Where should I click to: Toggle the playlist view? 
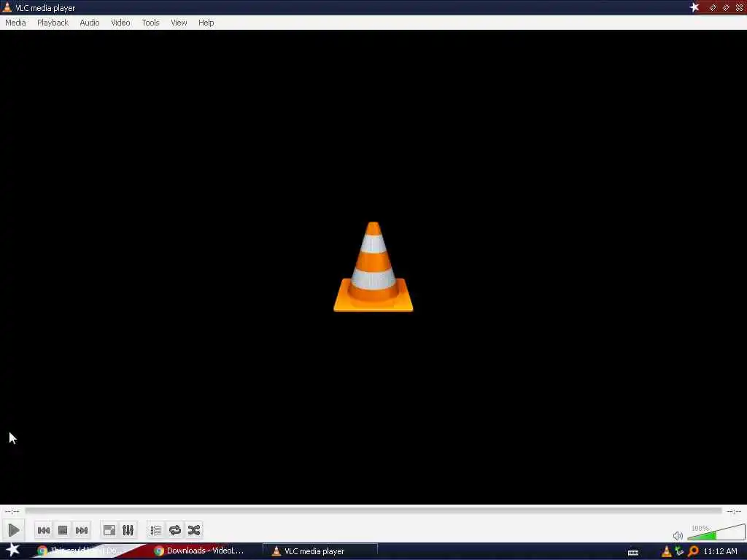click(156, 530)
